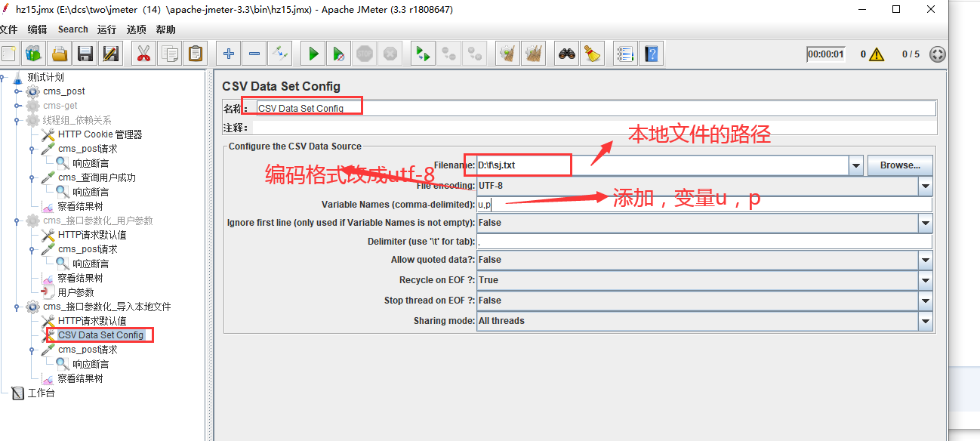
Task: Open the Recycle on EOF dropdown
Action: point(926,280)
